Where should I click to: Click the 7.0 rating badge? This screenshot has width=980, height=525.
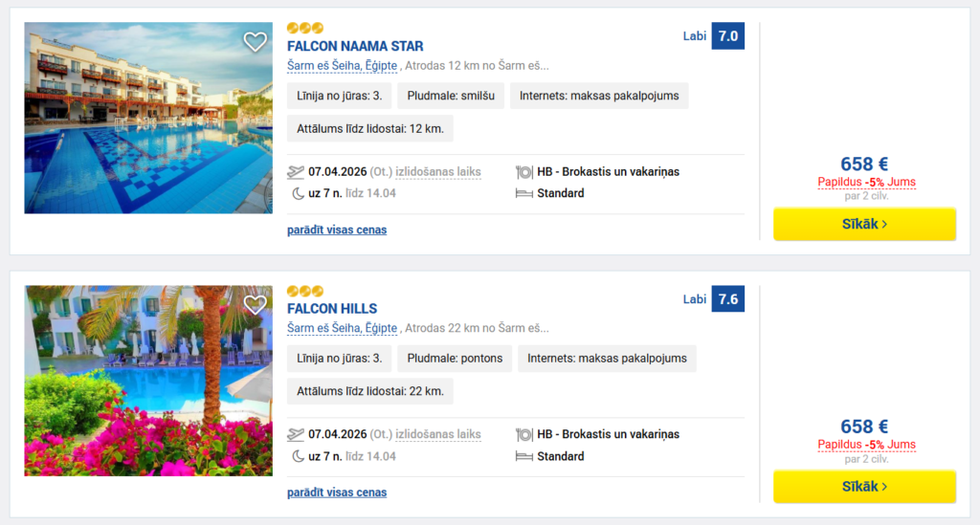[x=728, y=36]
